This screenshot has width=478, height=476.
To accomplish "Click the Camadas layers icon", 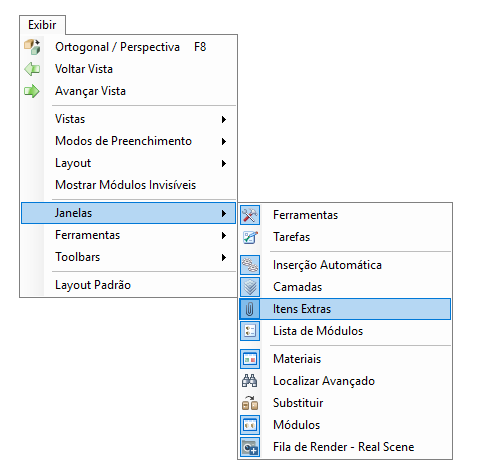I will click(250, 287).
